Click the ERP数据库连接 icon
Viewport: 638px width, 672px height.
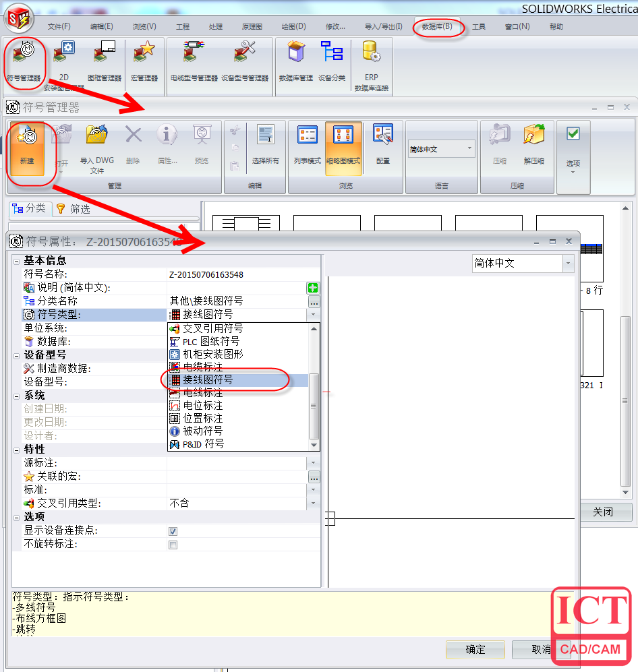tap(371, 64)
